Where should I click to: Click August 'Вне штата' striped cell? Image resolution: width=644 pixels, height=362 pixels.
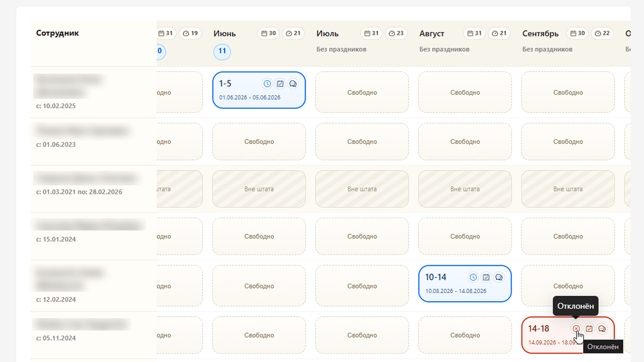point(465,189)
